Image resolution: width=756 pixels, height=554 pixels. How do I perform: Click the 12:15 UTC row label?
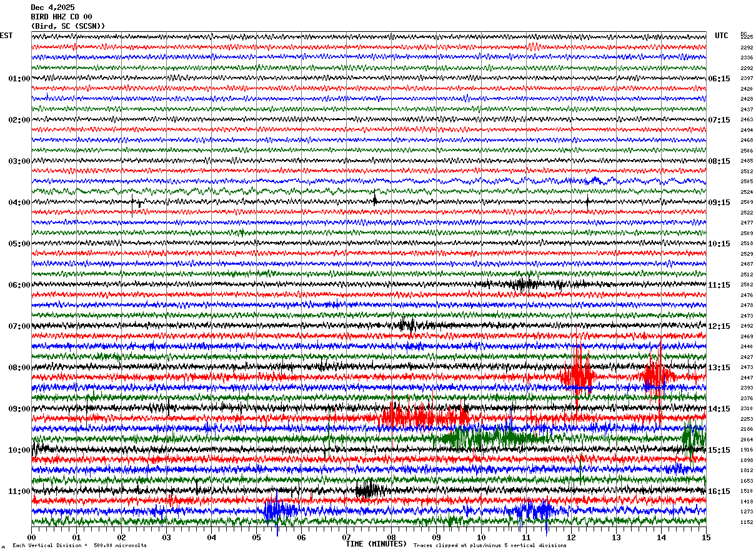click(719, 326)
